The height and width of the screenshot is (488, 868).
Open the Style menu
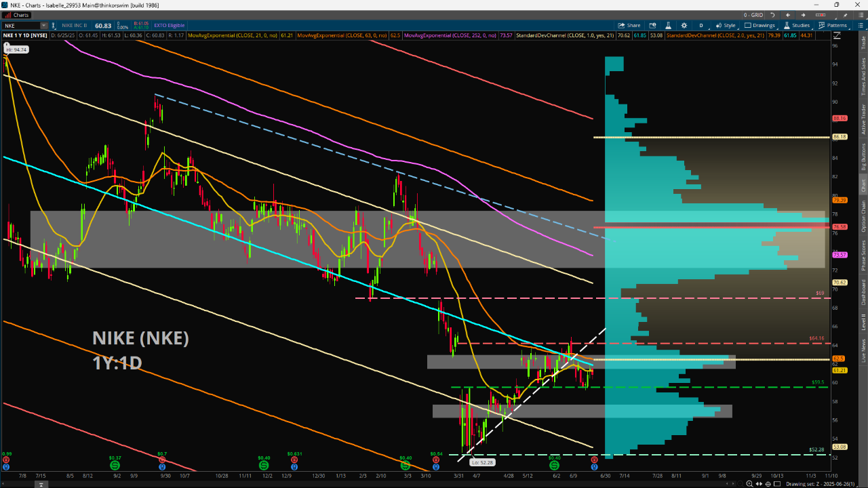coord(726,25)
